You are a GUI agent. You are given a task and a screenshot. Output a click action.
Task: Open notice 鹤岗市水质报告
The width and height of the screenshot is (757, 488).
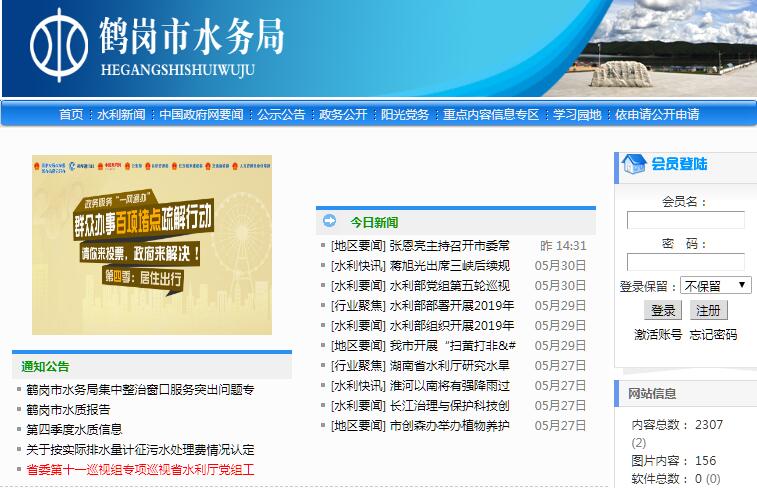(68, 409)
